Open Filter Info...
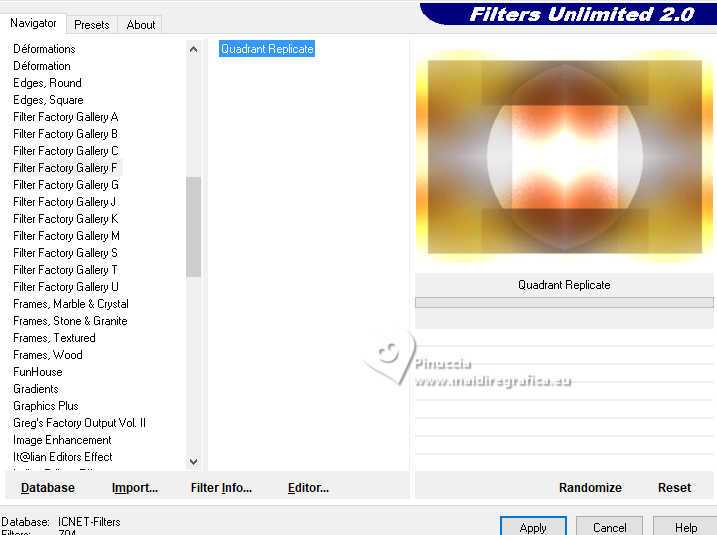Image resolution: width=717 pixels, height=535 pixels. 221,488
